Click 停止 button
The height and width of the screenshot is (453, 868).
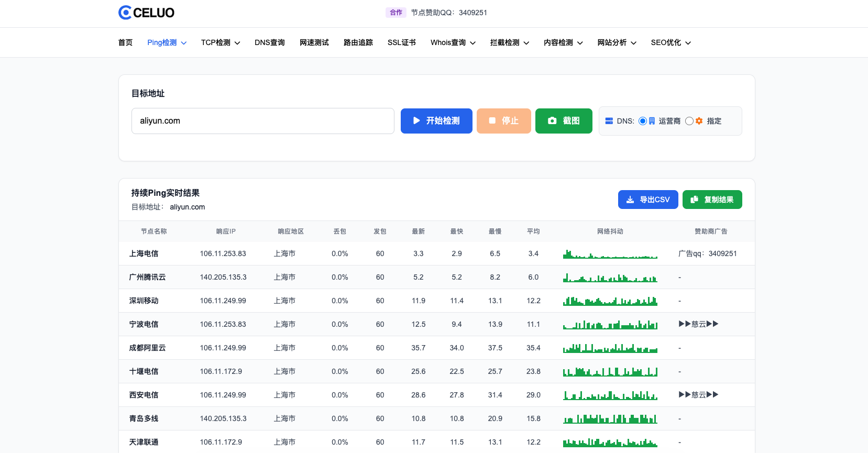click(x=504, y=121)
